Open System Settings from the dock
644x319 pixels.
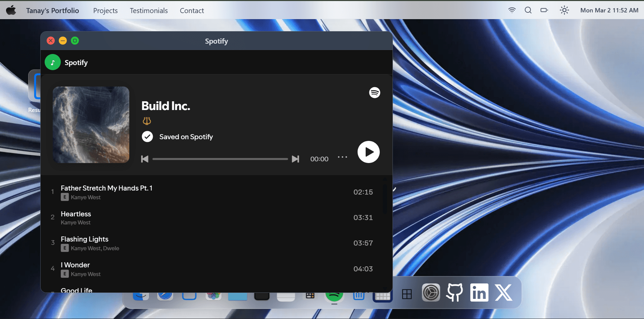tap(431, 292)
